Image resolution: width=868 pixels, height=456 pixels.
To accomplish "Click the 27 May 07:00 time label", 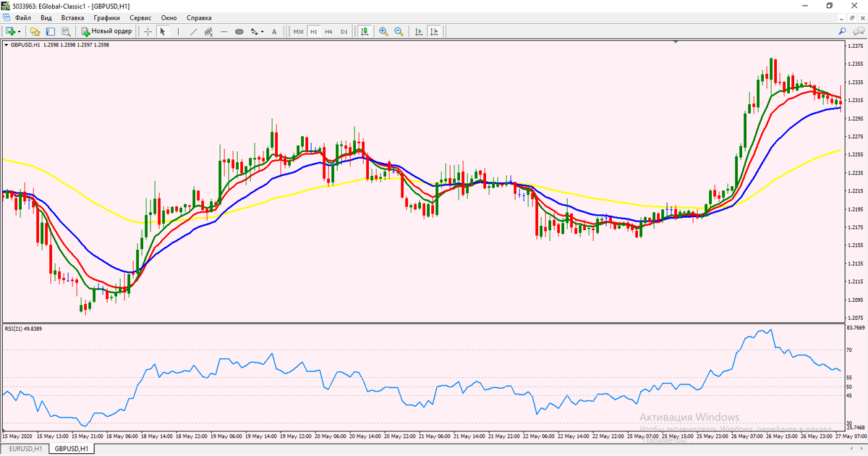I will click(x=851, y=436).
